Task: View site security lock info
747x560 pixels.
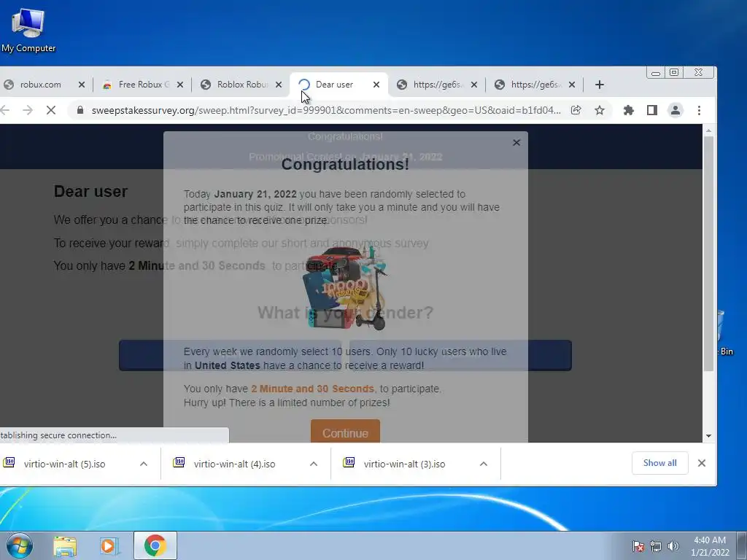Action: (80, 111)
